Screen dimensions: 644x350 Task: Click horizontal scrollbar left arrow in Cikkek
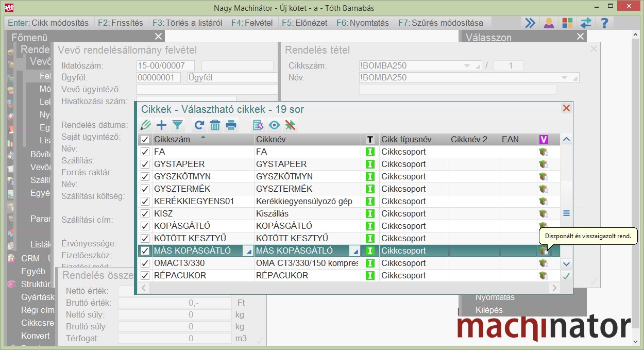pyautogui.click(x=144, y=288)
